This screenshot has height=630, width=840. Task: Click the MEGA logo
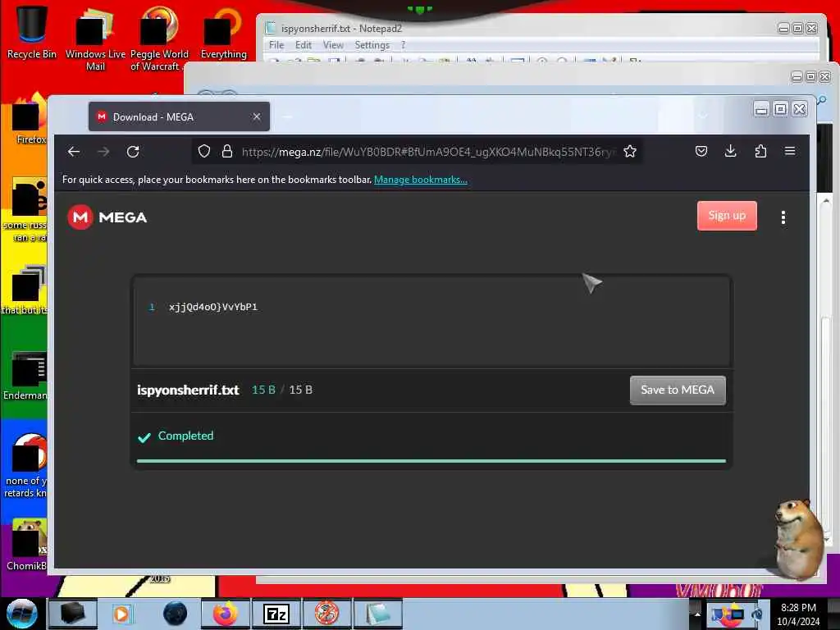point(107,217)
